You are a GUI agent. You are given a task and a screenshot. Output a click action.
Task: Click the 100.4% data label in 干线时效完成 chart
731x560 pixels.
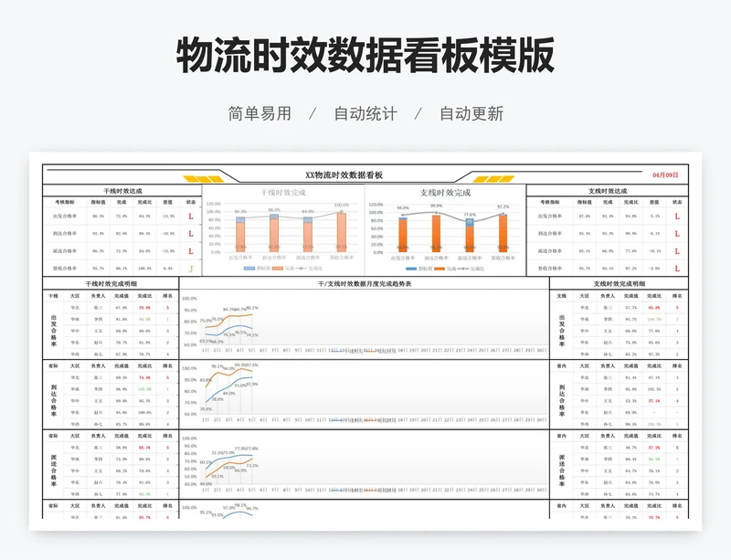[x=341, y=206]
